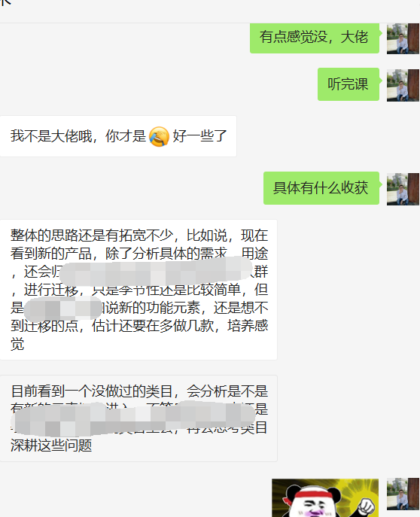Open the avatar next to panda sticker
The image size is (420, 517).
[403, 494]
